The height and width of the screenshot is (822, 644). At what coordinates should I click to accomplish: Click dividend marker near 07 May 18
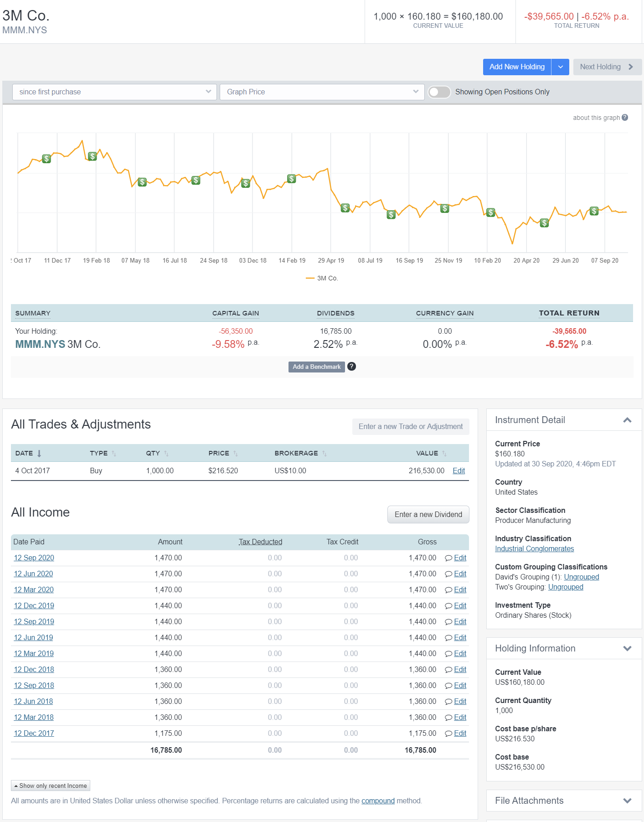(x=142, y=182)
